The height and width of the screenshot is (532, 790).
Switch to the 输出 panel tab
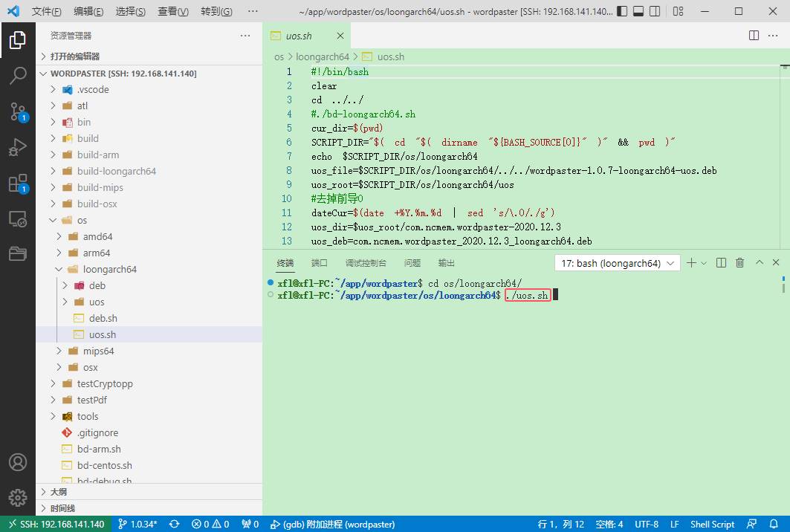click(x=447, y=263)
